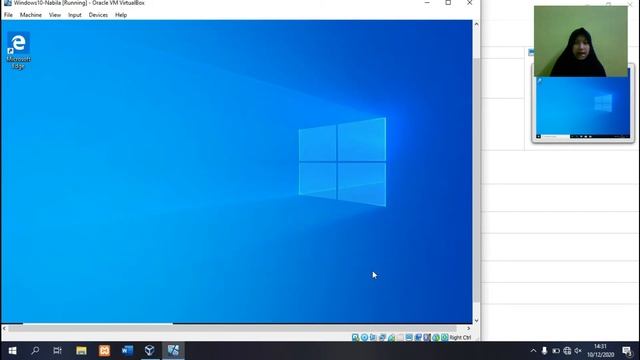The image size is (640, 360).
Task: Click the battery tray icon
Action: pyautogui.click(x=556, y=351)
